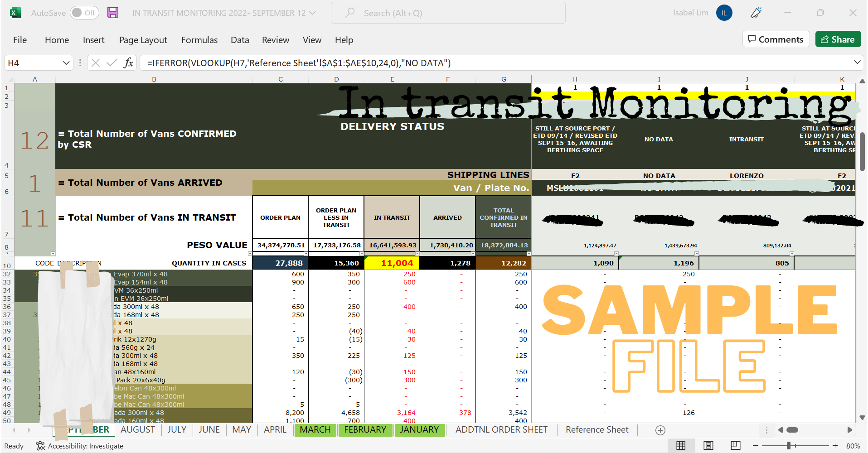868x453 pixels.
Task: Open the filter arrow in column D
Action: tap(361, 254)
